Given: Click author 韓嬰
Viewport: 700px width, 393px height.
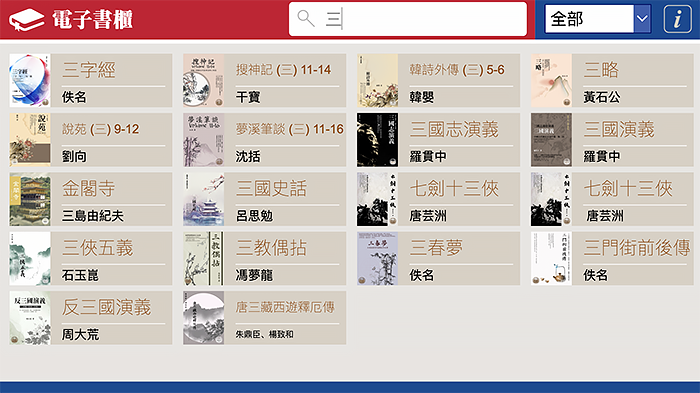Looking at the screenshot, I should [422, 97].
